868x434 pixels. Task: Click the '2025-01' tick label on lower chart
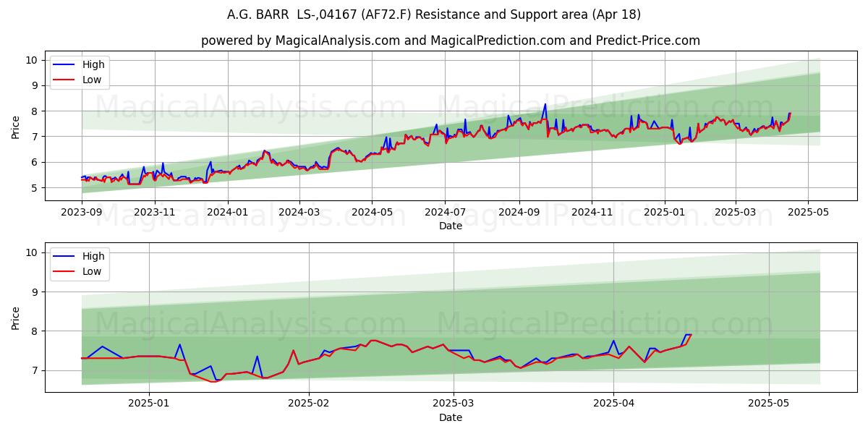pyautogui.click(x=149, y=404)
